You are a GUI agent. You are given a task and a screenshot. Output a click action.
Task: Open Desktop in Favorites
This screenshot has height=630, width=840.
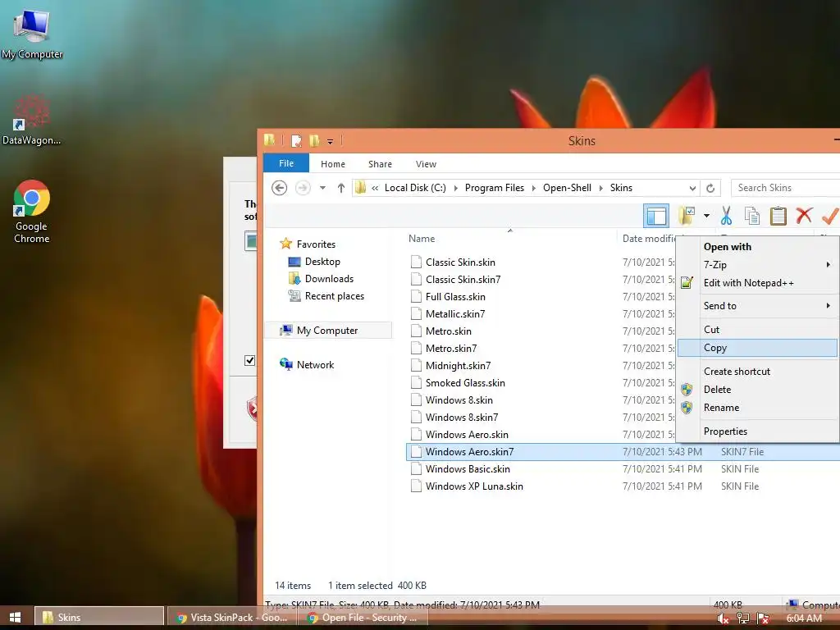coord(322,262)
